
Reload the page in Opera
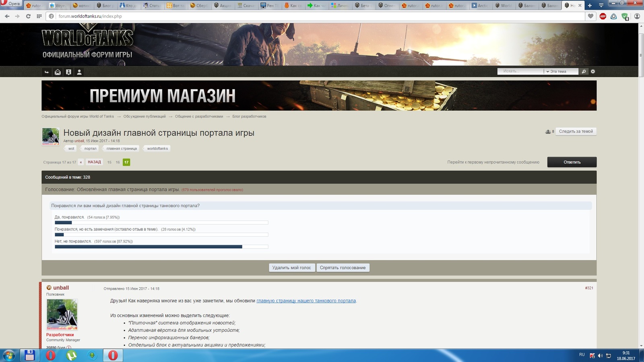pyautogui.click(x=28, y=16)
